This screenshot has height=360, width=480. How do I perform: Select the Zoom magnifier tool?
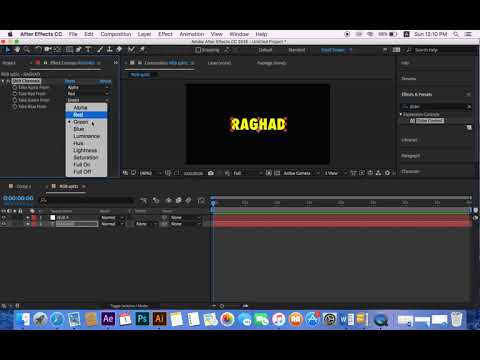[27, 50]
